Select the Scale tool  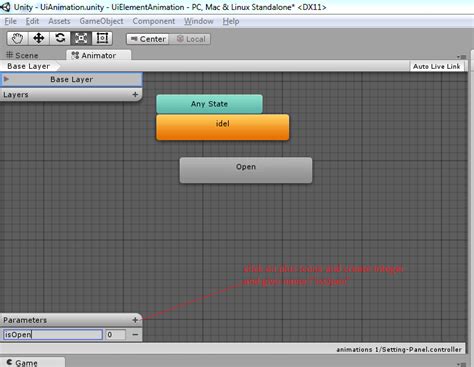81,38
